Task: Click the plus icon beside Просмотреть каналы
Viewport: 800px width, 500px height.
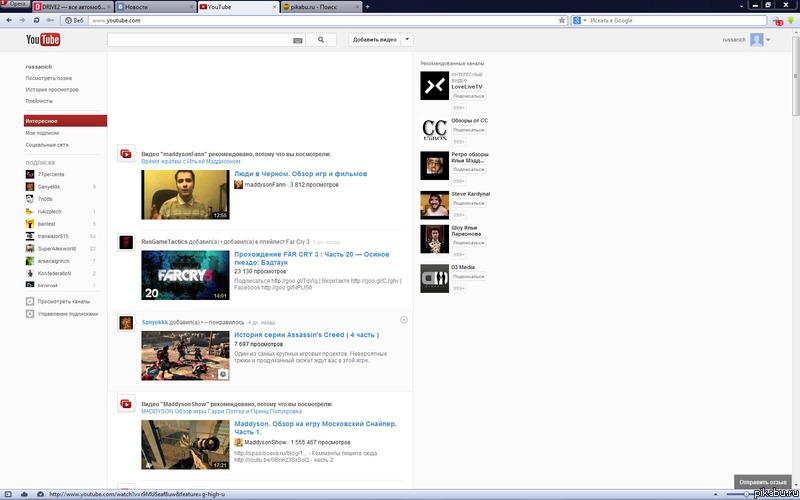Action: pyautogui.click(x=30, y=302)
